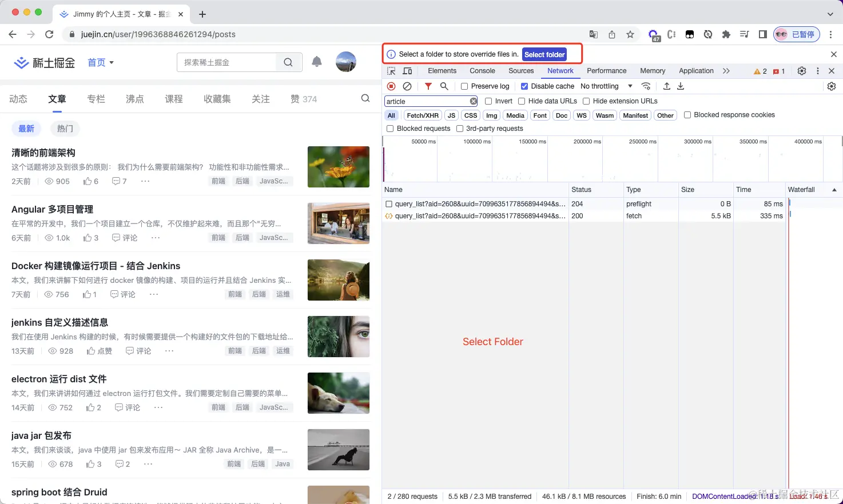This screenshot has width=843, height=504.
Task: Switch to the Console panel tab
Action: (x=482, y=70)
